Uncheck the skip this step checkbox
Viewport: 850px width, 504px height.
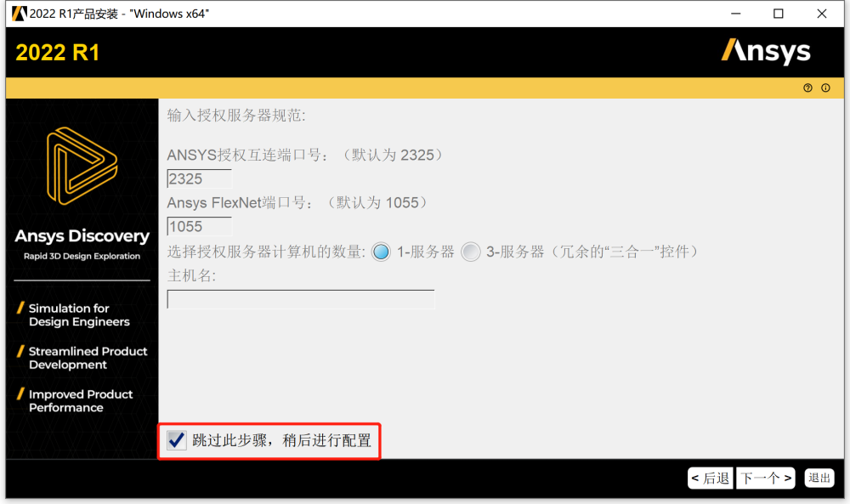click(176, 440)
